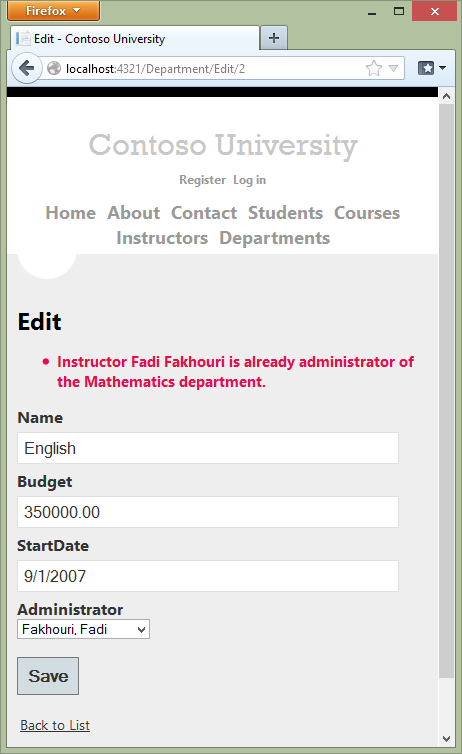Navigate to Departments page
Screen dimensions: 462x754
(275, 238)
